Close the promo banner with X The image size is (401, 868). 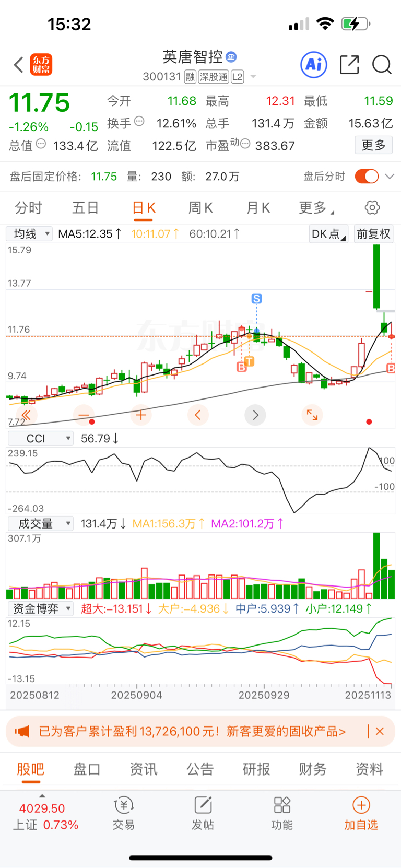click(x=380, y=731)
